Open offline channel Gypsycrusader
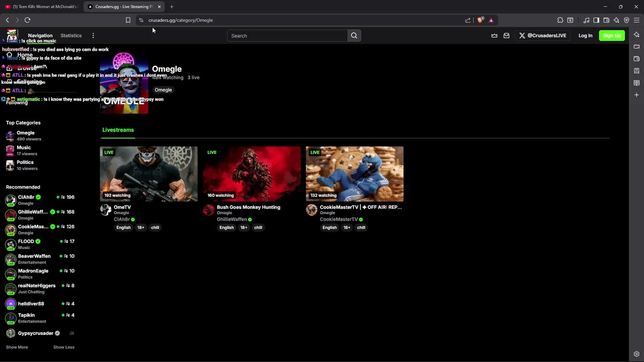The image size is (644, 362). click(x=40, y=333)
